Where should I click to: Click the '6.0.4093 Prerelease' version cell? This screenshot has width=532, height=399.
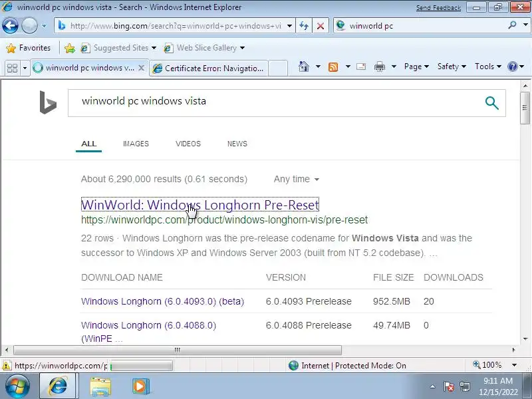coord(309,301)
